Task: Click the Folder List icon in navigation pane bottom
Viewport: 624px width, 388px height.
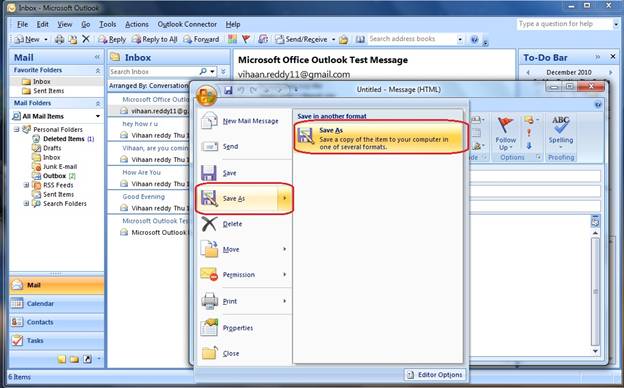Action: click(74, 359)
